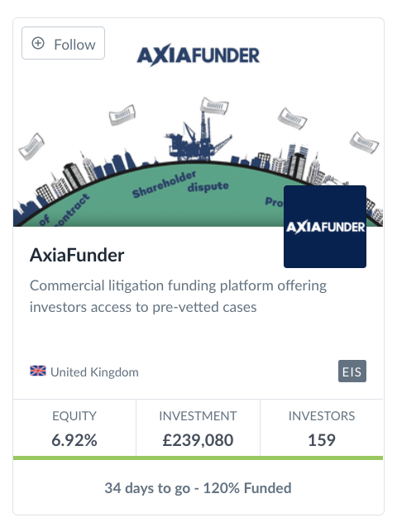Click the banknote at far right of banner
The image size is (397, 532).
pos(364,143)
